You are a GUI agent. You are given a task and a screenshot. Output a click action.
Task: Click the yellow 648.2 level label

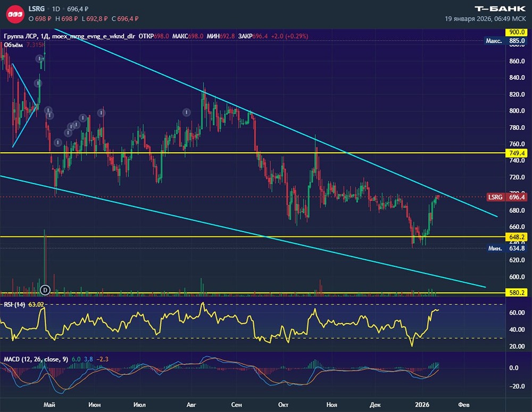point(517,237)
